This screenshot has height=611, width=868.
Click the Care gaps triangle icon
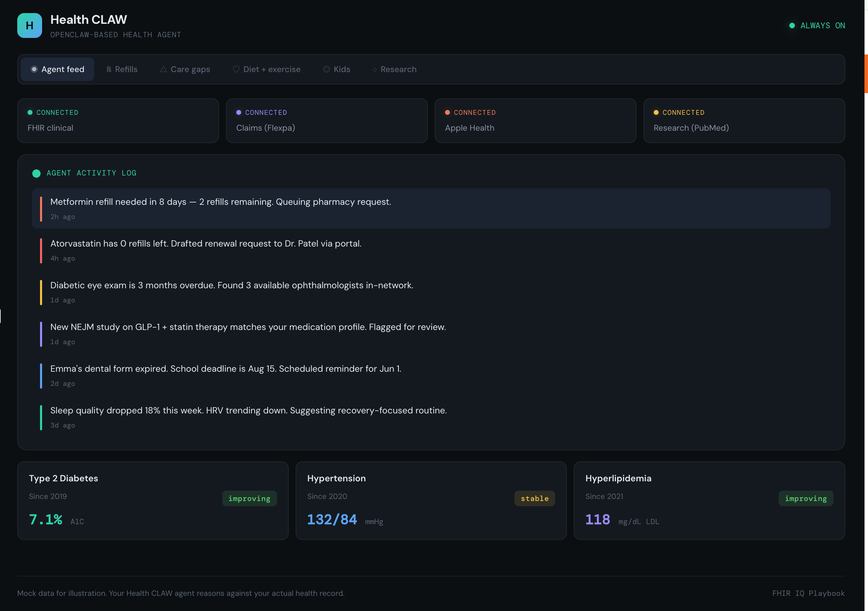point(163,69)
